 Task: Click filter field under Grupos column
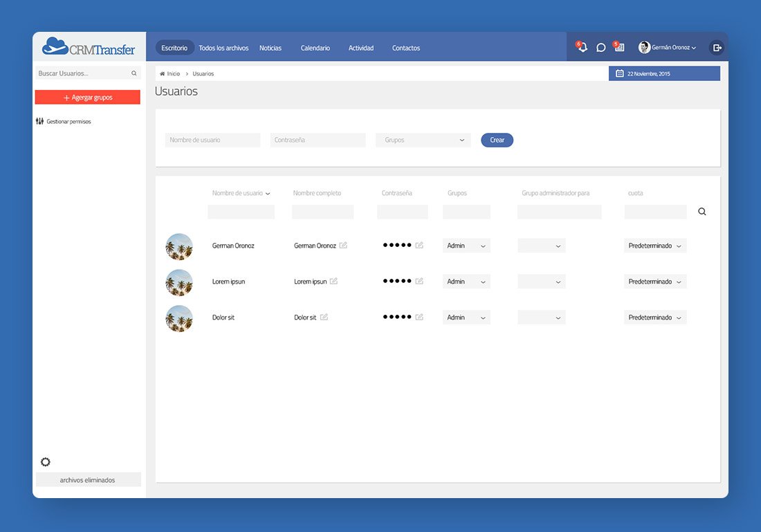(x=466, y=212)
